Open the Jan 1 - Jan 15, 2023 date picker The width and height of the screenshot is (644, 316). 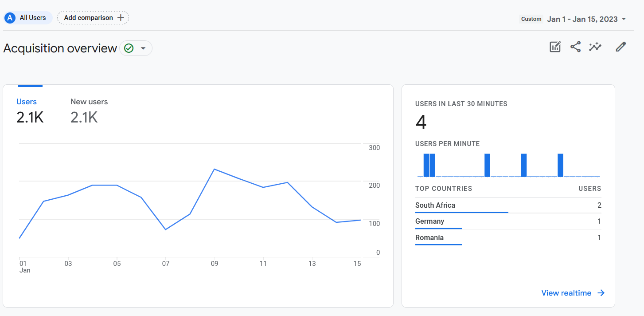(x=582, y=19)
